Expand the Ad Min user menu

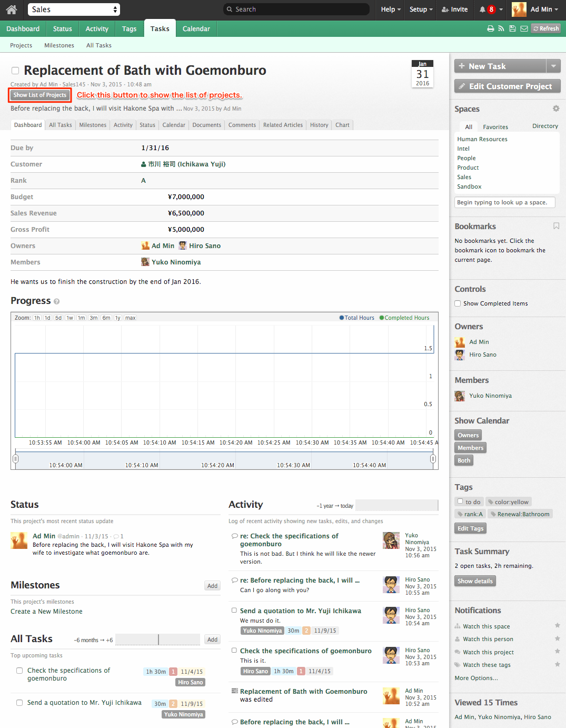point(544,9)
